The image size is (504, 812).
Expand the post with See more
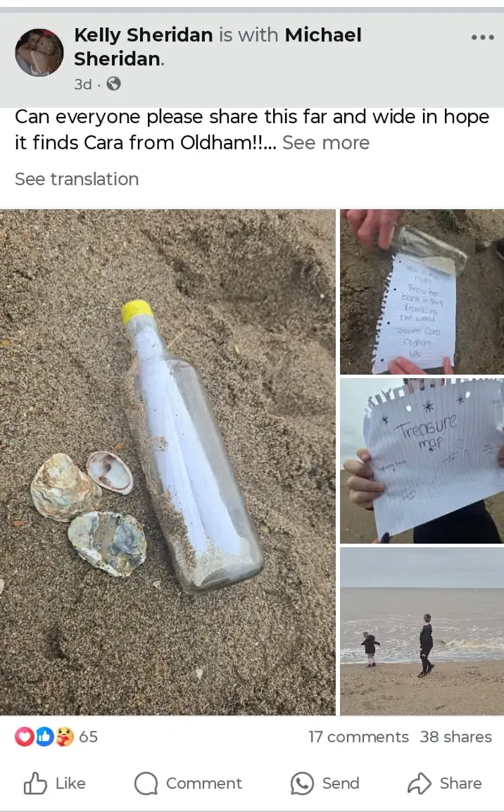point(326,142)
